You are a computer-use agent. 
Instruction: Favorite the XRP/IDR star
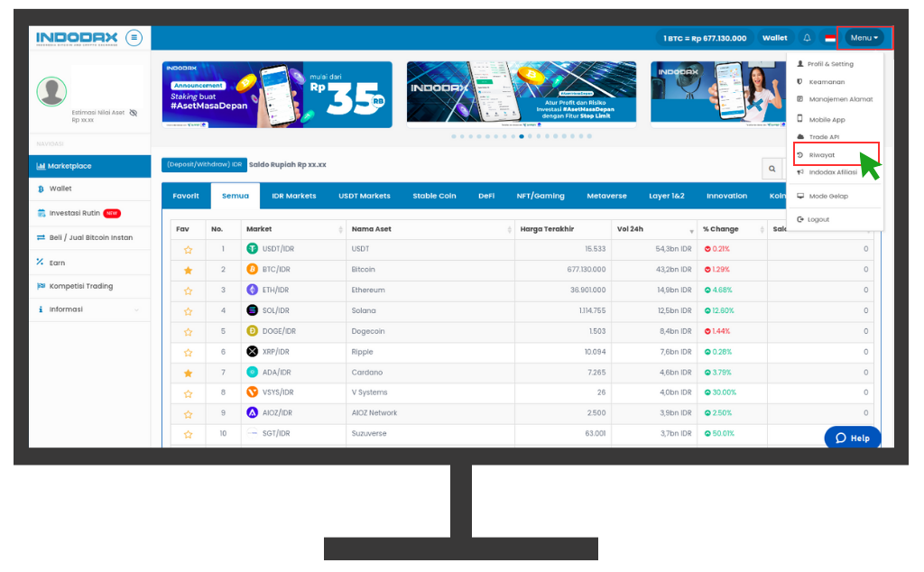tap(188, 353)
